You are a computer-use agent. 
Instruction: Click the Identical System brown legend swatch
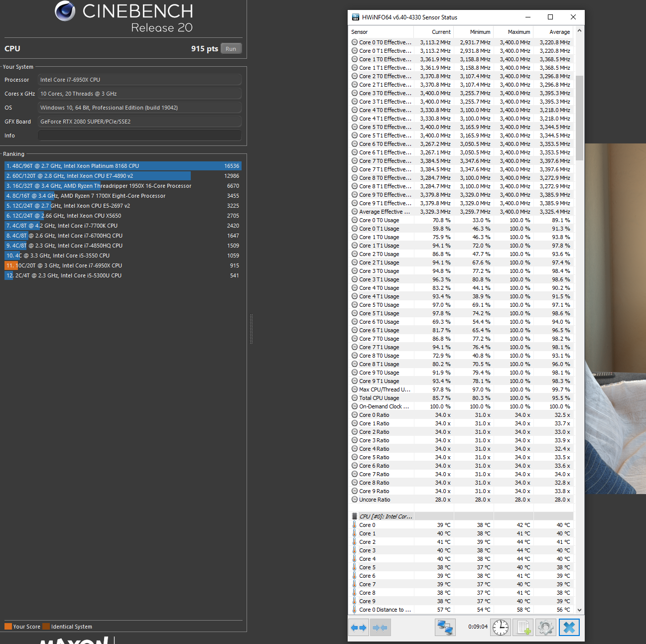click(46, 627)
